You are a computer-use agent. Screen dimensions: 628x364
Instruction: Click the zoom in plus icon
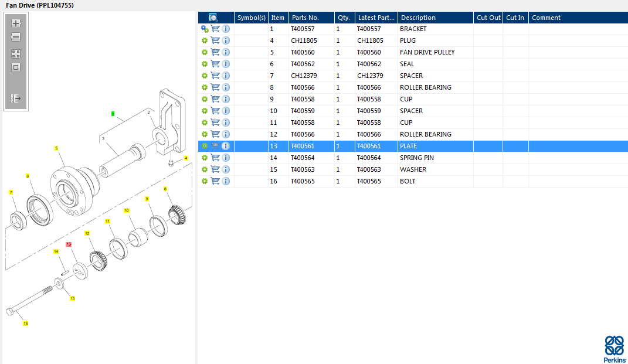pyautogui.click(x=16, y=24)
